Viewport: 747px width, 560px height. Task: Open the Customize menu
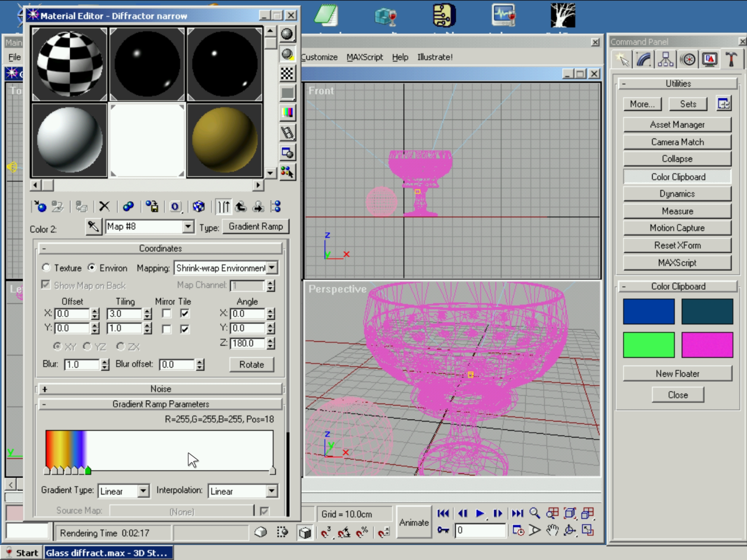coord(320,57)
